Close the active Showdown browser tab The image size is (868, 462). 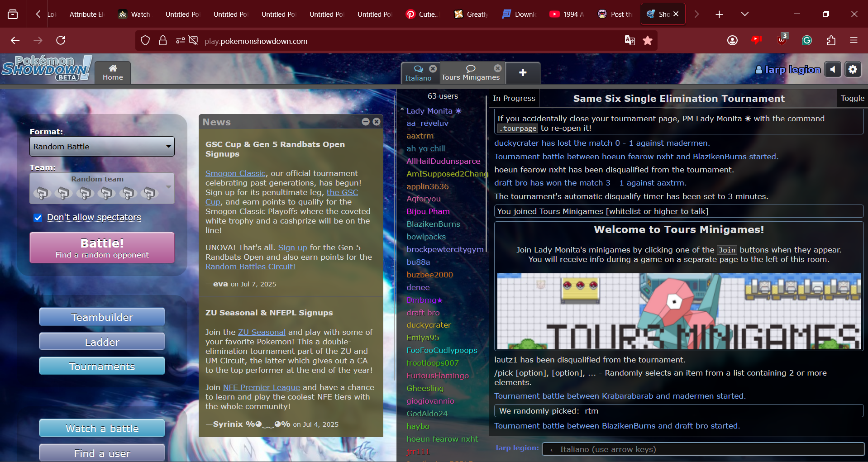point(676,14)
